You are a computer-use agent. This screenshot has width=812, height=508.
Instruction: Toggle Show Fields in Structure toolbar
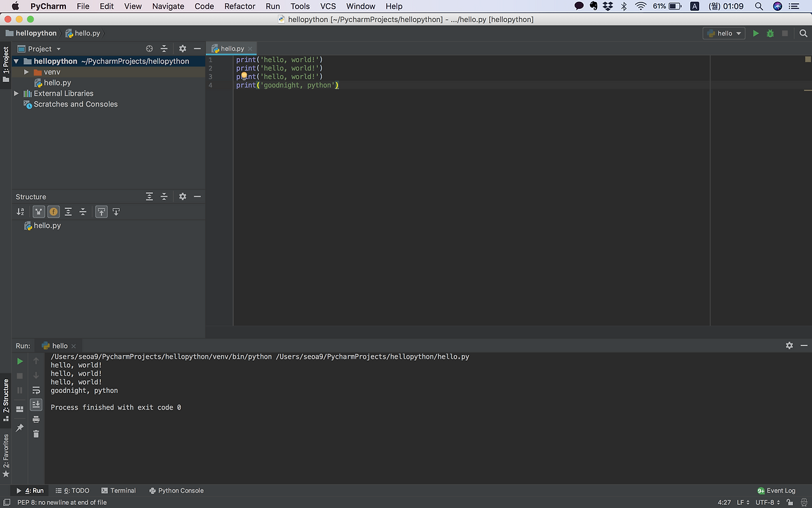53,212
